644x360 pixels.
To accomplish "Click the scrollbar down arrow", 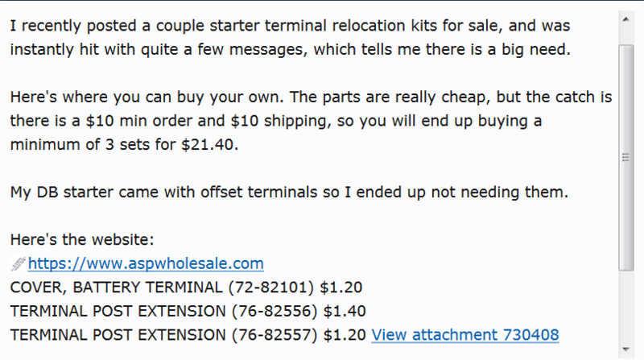I will click(626, 350).
